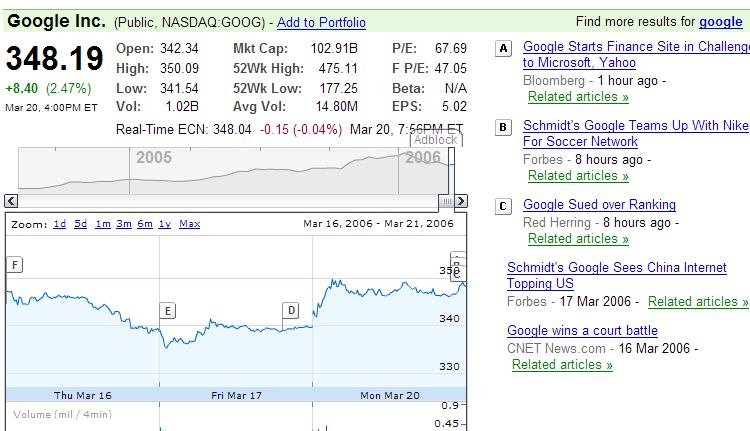Set chart zoom to 1m
Image resolution: width=750 pixels, height=431 pixels.
pos(103,224)
